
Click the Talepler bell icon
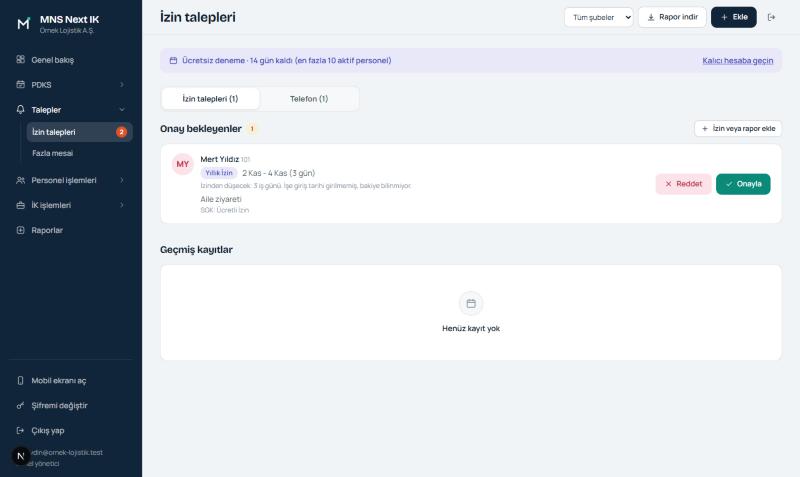coord(20,109)
